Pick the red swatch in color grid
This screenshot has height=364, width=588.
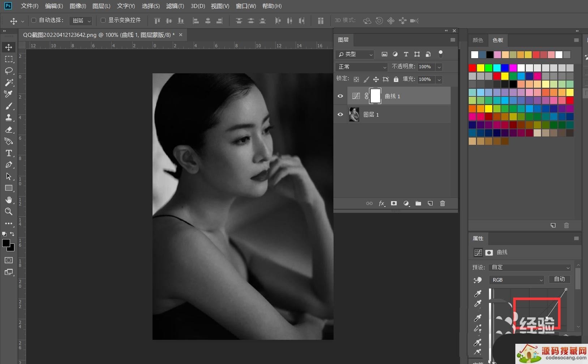coord(472,68)
